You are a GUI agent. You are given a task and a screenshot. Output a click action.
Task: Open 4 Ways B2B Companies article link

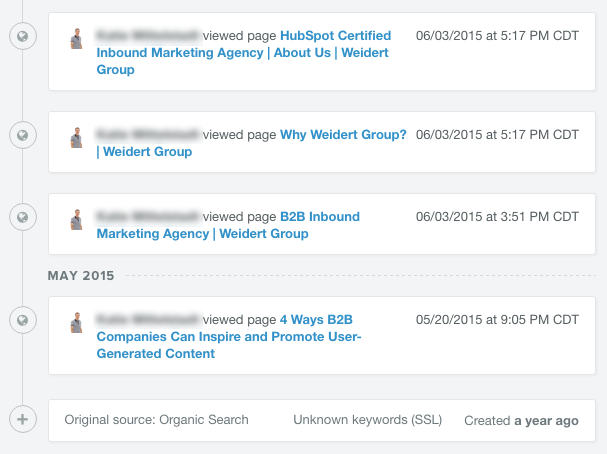point(228,336)
